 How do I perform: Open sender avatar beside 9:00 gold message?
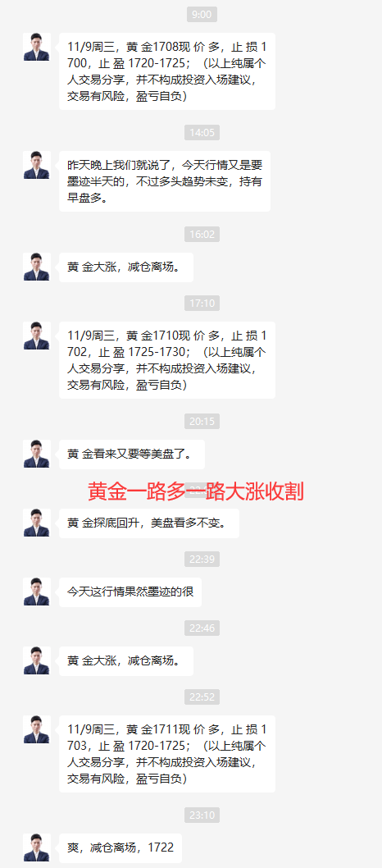pyautogui.click(x=37, y=47)
